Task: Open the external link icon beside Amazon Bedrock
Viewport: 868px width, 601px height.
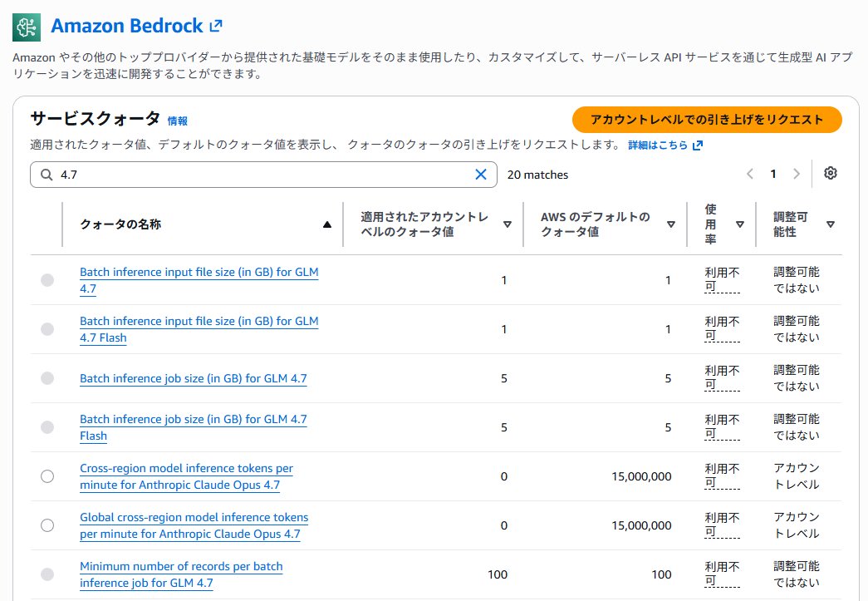Action: pyautogui.click(x=216, y=26)
